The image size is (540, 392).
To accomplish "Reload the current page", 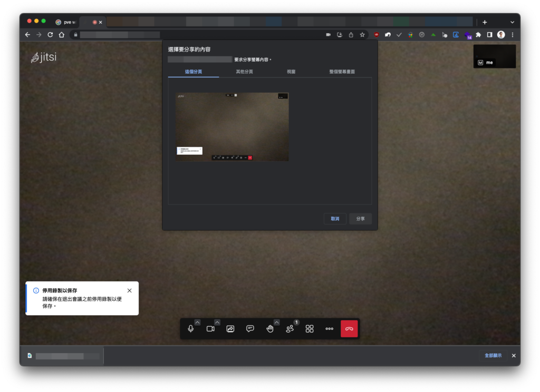I will (50, 35).
